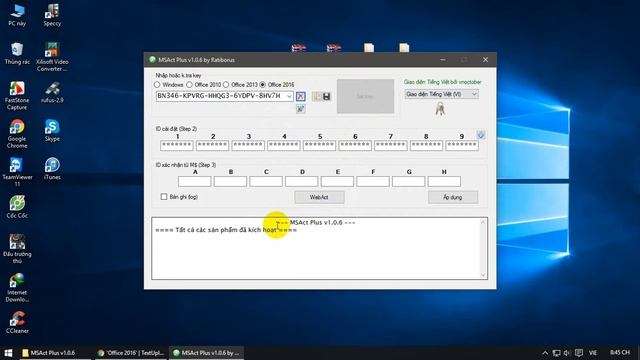Click scrollbar down arrow in the log box
The height and width of the screenshot is (360, 640).
[x=483, y=275]
